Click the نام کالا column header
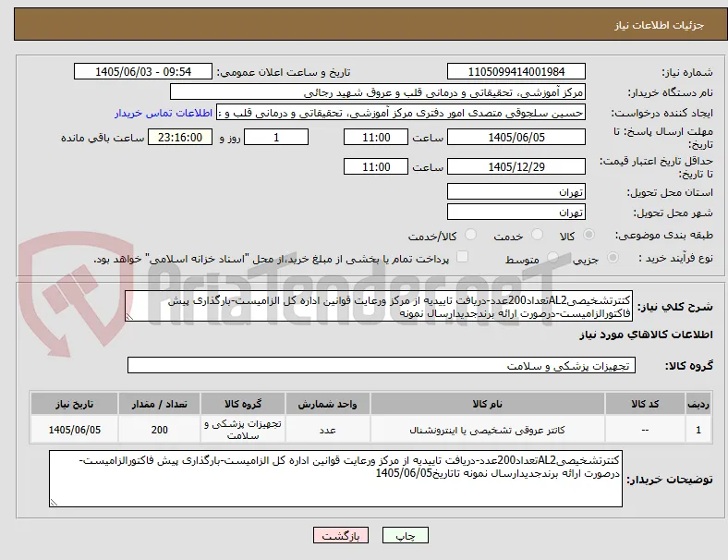This screenshot has width=728, height=560. (488, 404)
